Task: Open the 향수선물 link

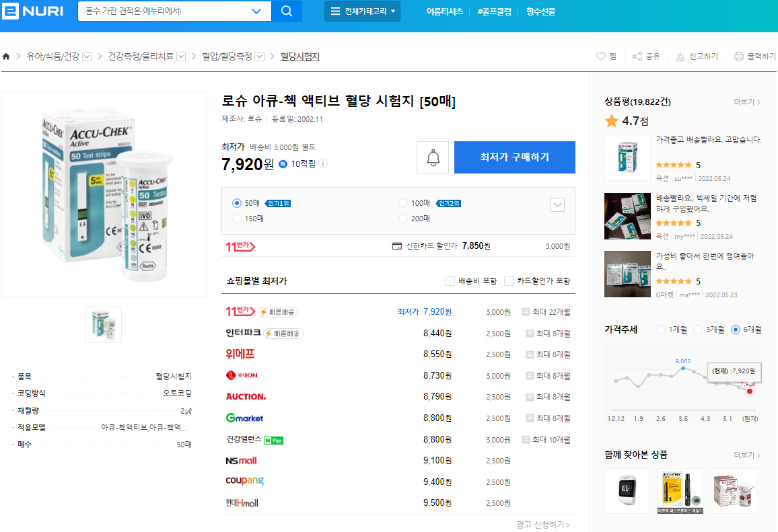Action: [541, 11]
